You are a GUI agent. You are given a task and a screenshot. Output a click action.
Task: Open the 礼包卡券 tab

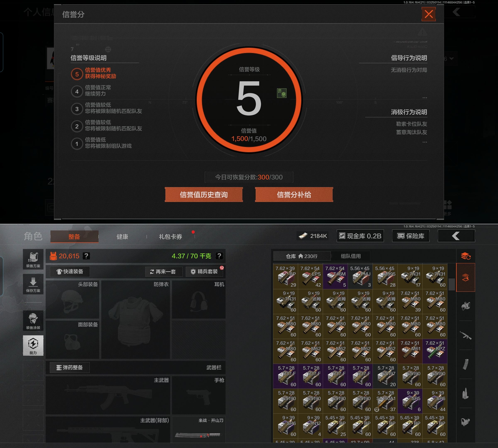170,237
